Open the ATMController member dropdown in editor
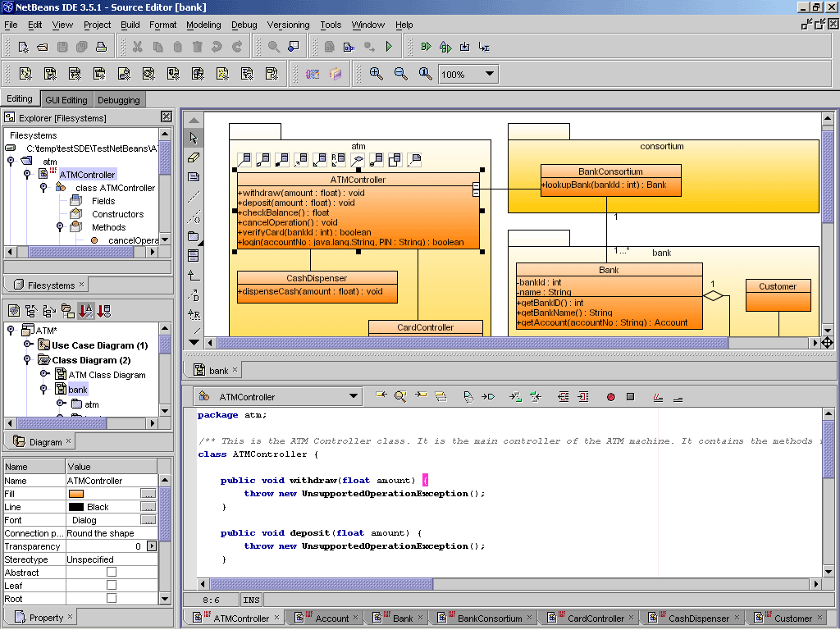The height and width of the screenshot is (630, 840). pos(353,396)
